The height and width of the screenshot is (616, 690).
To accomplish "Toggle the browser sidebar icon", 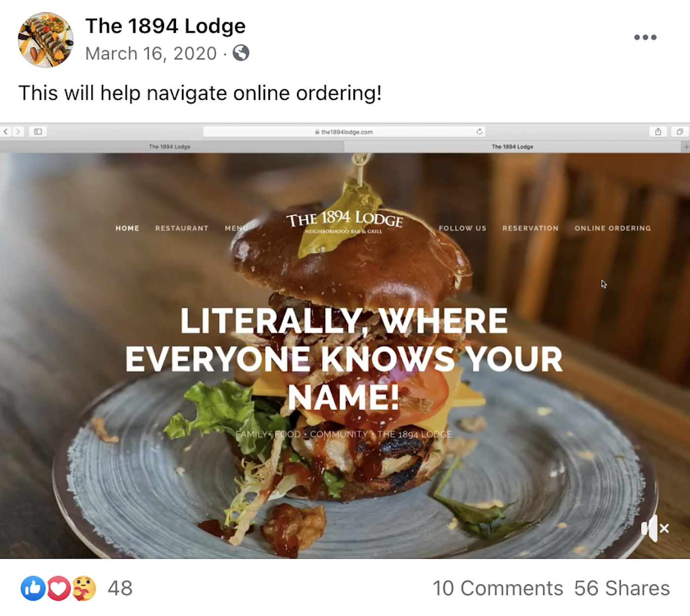I will [x=38, y=132].
